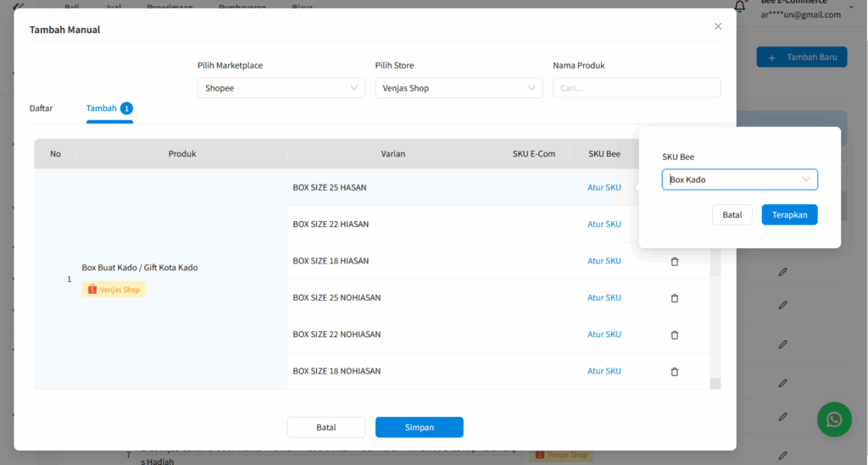Click the No column header
Viewport: 868px width, 465px height.
tap(55, 153)
